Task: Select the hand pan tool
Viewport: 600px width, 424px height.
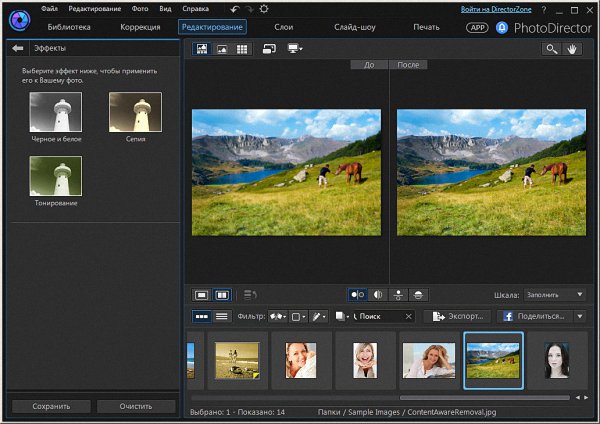Action: pyautogui.click(x=573, y=48)
